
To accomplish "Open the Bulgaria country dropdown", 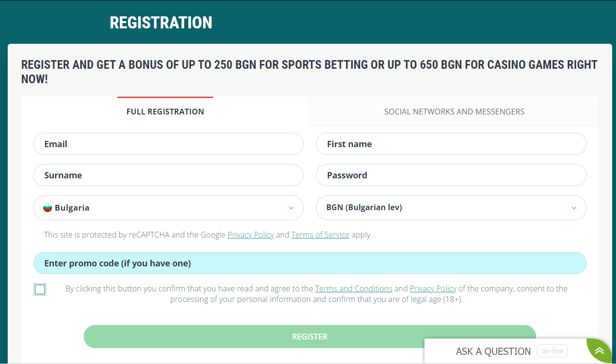I will (168, 208).
